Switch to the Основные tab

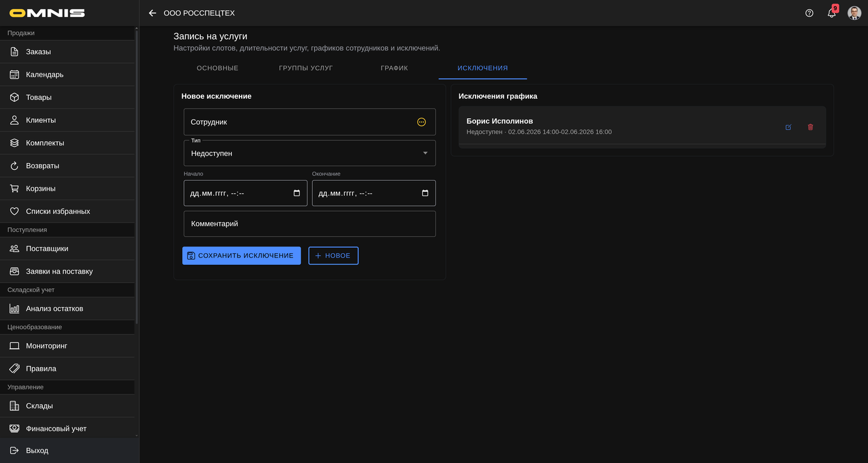coord(218,68)
